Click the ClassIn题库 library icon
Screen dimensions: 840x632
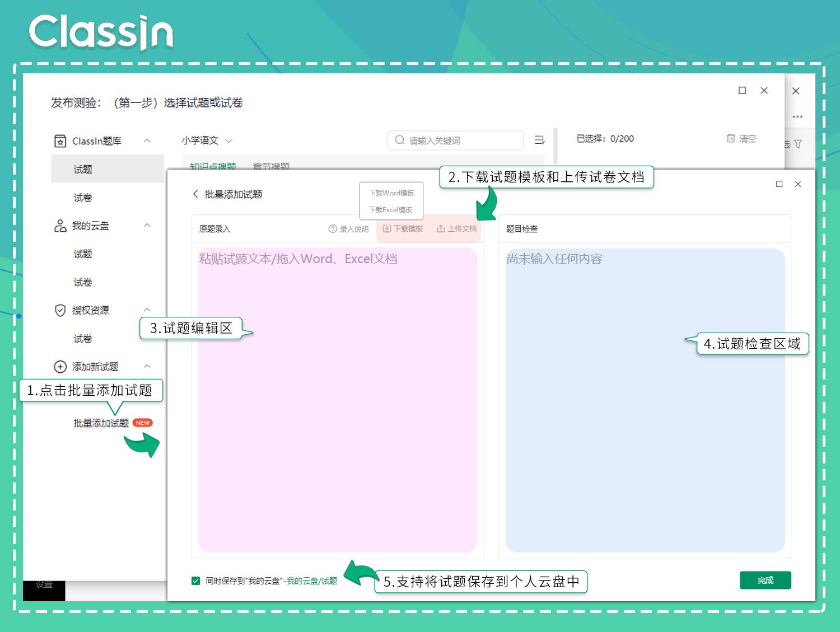pos(60,141)
